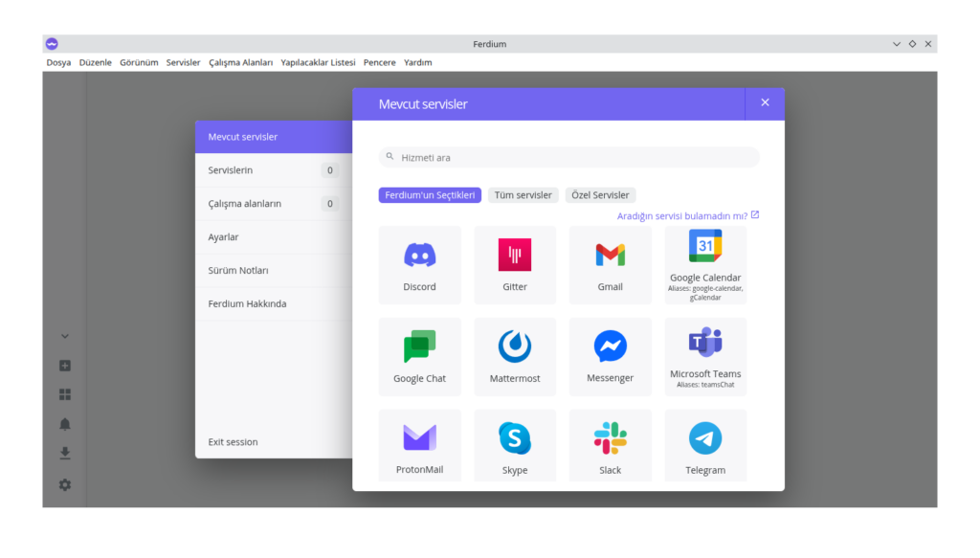Select the Ferdium'un Seçtikleri filter

click(x=430, y=195)
